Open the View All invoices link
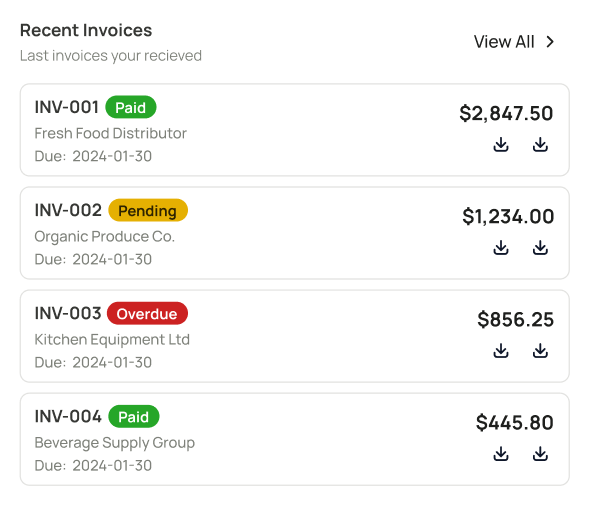Screen dimensions: 590x506 (514, 42)
